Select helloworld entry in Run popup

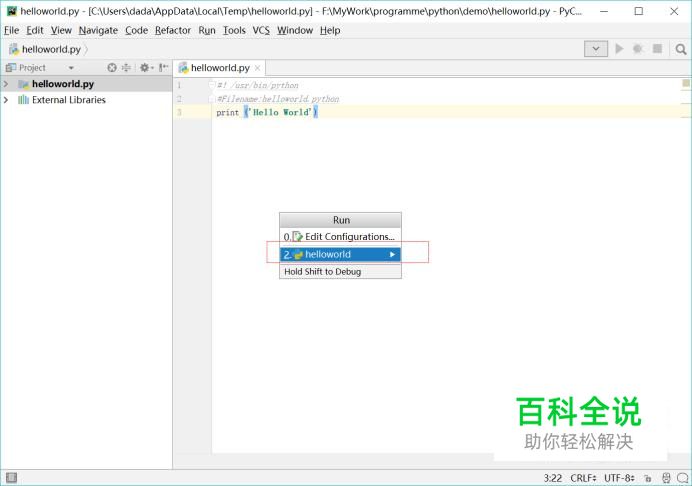click(x=340, y=254)
